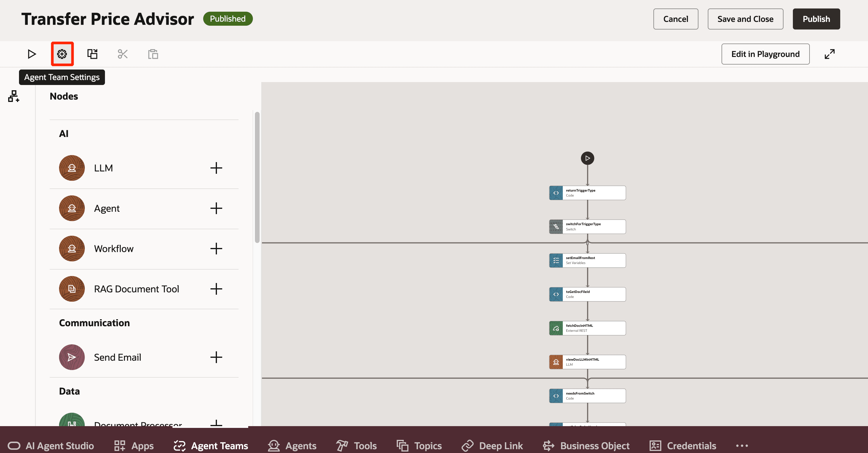Click the scissors cut icon
This screenshot has height=453, width=868.
coord(123,54)
